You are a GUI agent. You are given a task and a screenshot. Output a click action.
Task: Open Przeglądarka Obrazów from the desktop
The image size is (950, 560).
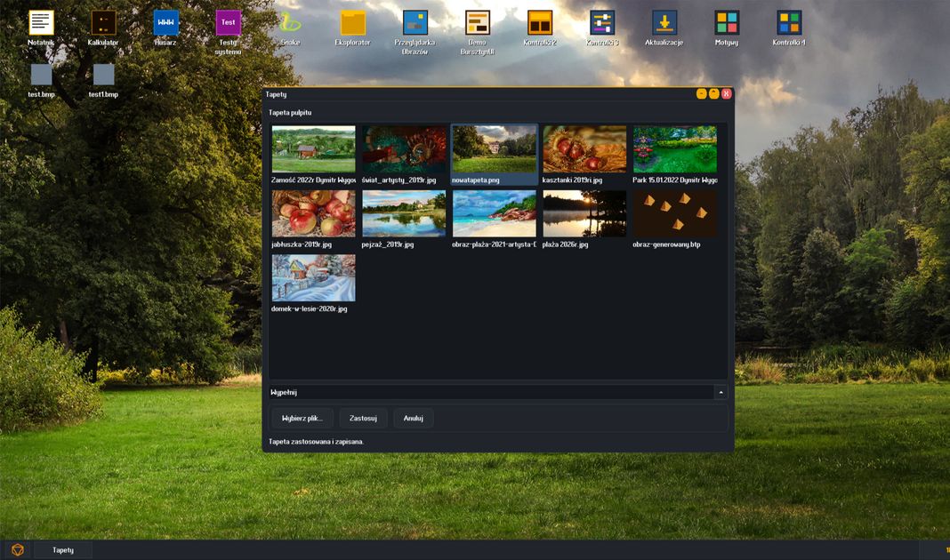[x=415, y=23]
